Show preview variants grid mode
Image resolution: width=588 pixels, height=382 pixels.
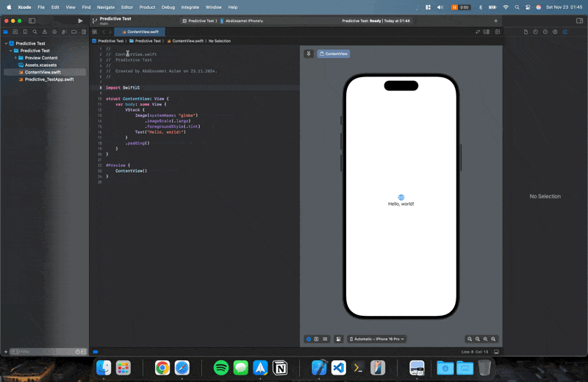(x=325, y=339)
